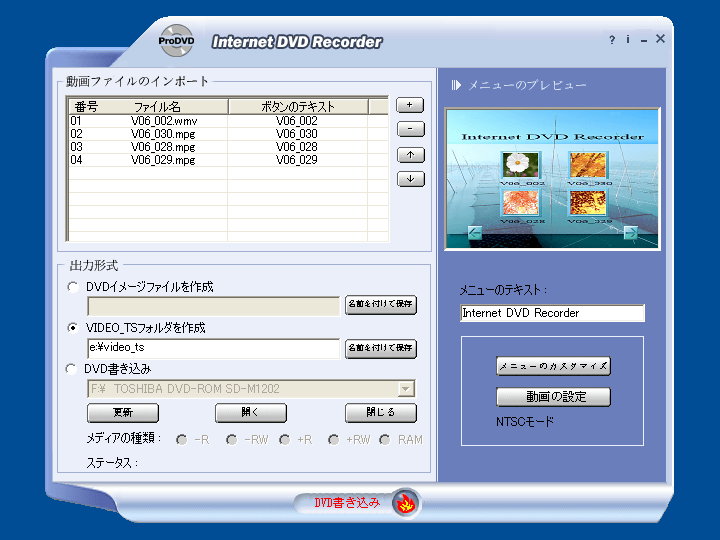This screenshot has height=540, width=720.
Task: Click the e:¥video_ts path field
Action: 214,348
